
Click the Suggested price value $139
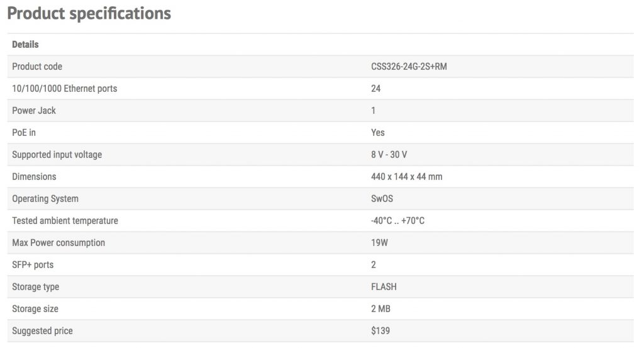click(380, 331)
